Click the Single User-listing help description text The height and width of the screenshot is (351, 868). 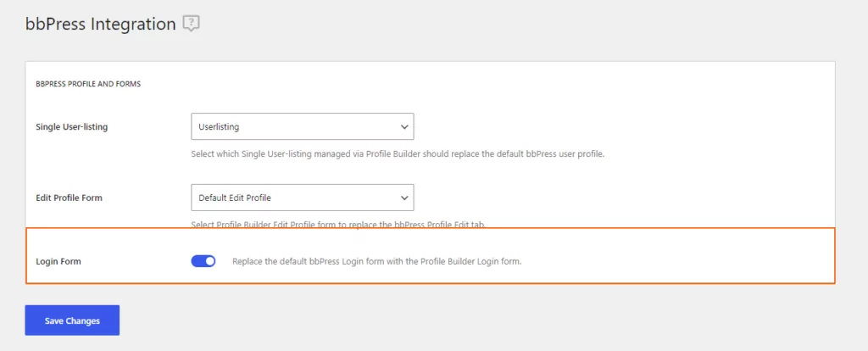[x=398, y=154]
